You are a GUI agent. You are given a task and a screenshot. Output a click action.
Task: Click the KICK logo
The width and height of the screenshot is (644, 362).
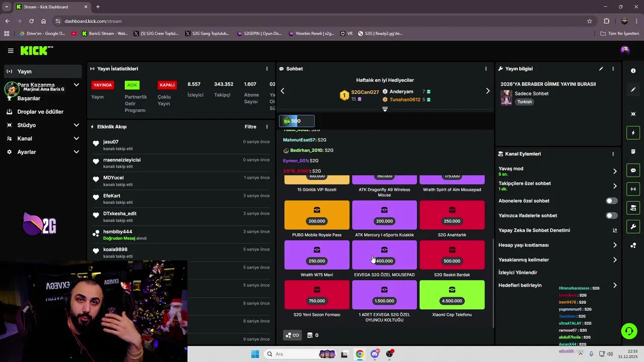[x=36, y=50]
